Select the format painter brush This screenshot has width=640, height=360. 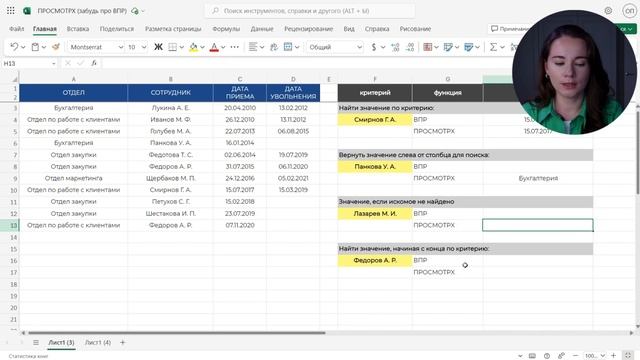click(56, 47)
